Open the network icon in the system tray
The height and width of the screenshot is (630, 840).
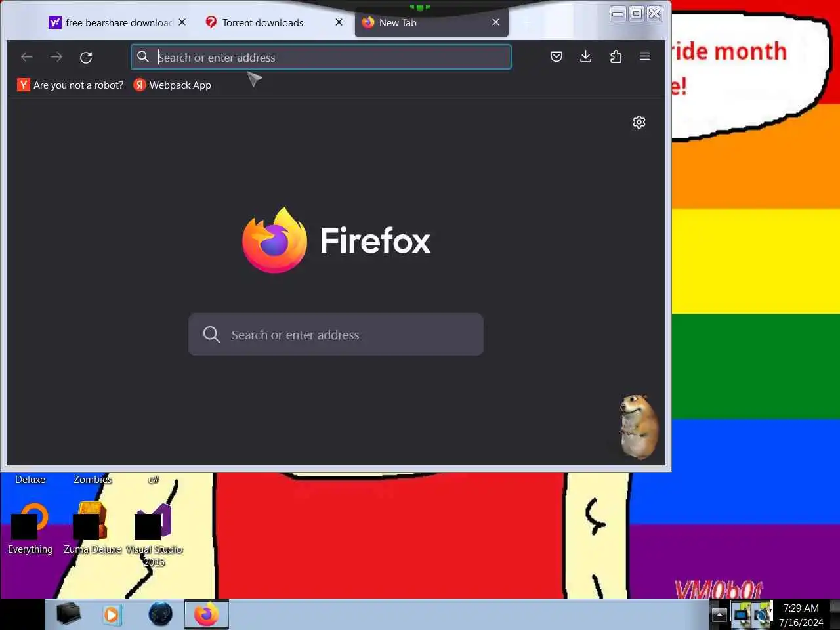742,615
